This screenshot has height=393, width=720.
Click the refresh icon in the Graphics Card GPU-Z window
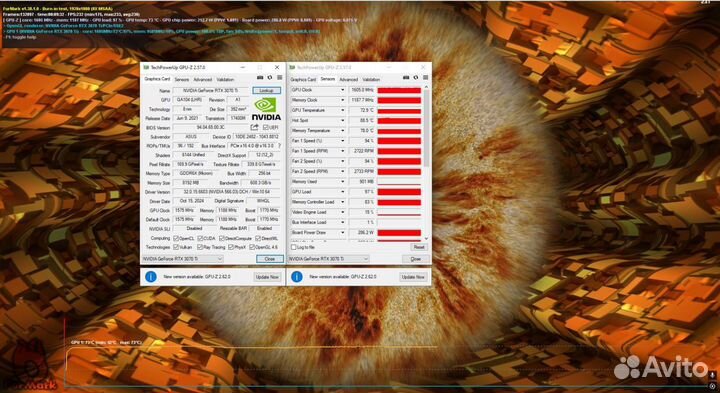[270, 78]
